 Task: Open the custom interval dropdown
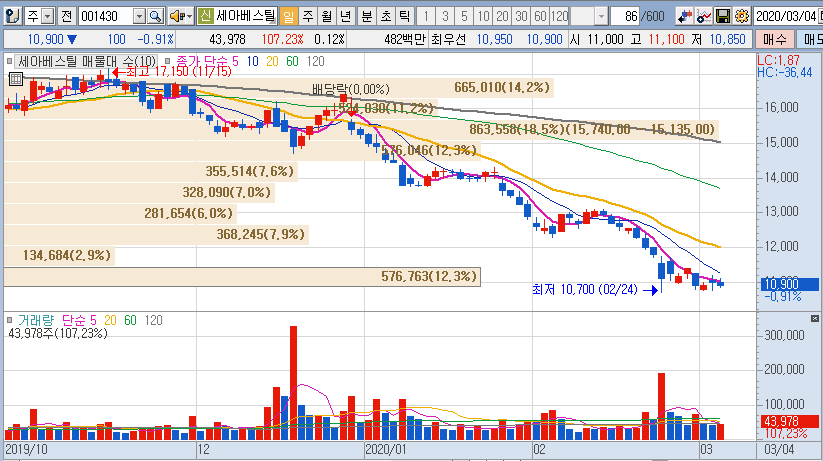[602, 17]
